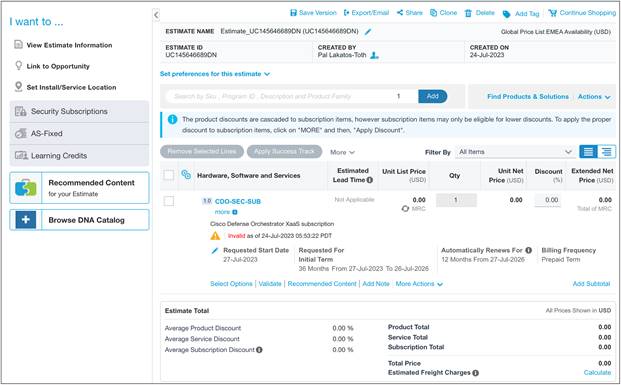Tick the checkbox for CDO-SEC-SUB line
The image size is (621, 385).
pyautogui.click(x=169, y=201)
